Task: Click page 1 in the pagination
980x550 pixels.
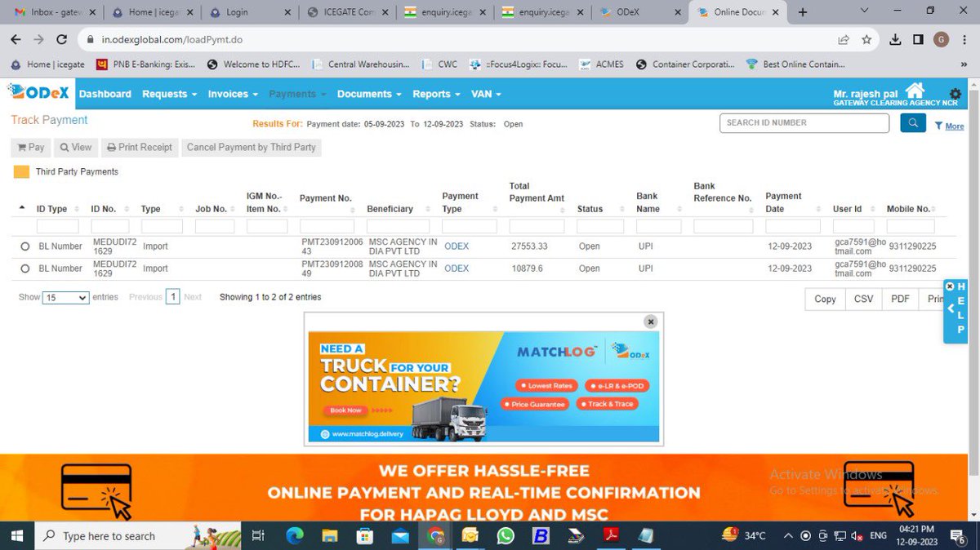Action: [172, 297]
